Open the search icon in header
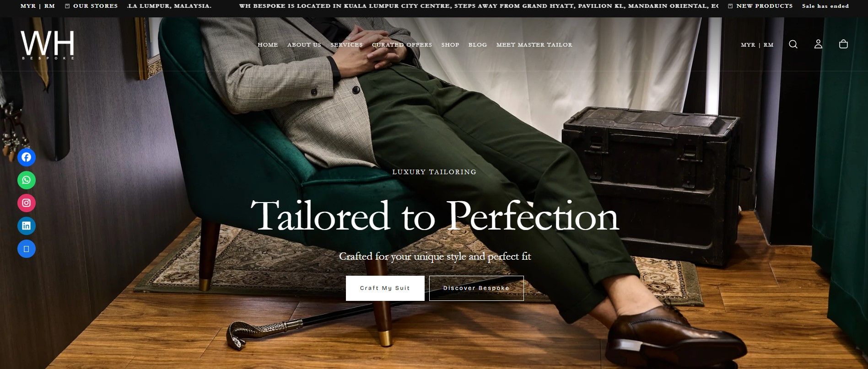Screen dimensions: 868x369 pyautogui.click(x=793, y=44)
